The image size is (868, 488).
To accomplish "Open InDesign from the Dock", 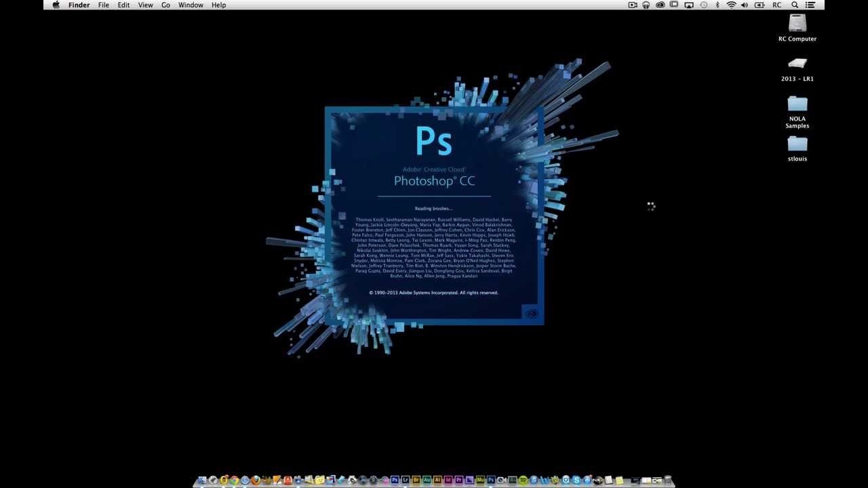I will tap(448, 481).
